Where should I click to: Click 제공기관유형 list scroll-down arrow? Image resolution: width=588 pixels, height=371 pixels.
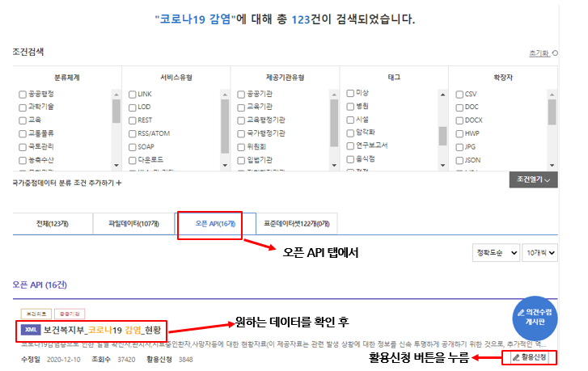tap(334, 165)
